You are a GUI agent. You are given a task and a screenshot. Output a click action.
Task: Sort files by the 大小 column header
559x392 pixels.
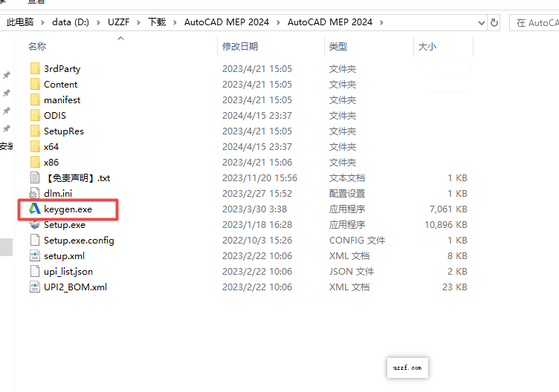tap(427, 46)
